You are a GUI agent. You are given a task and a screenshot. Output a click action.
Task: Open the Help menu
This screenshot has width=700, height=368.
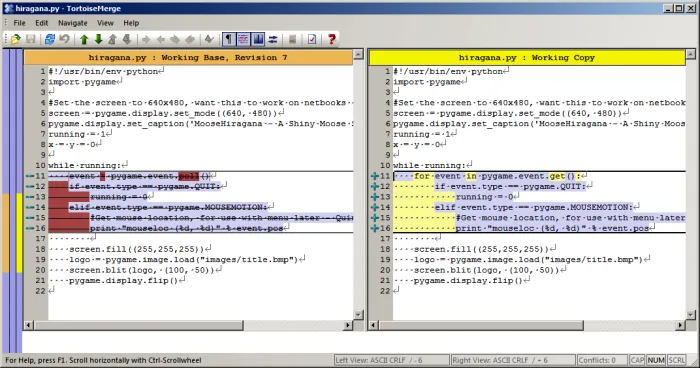click(x=131, y=23)
